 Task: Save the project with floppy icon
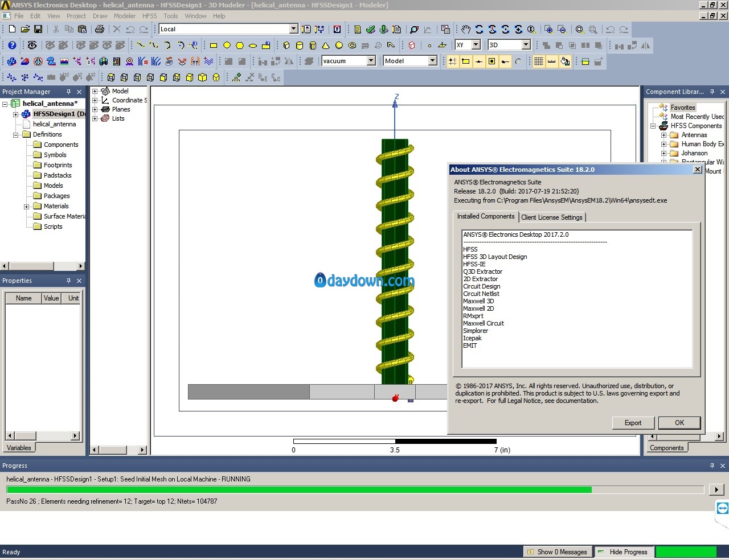[38, 29]
